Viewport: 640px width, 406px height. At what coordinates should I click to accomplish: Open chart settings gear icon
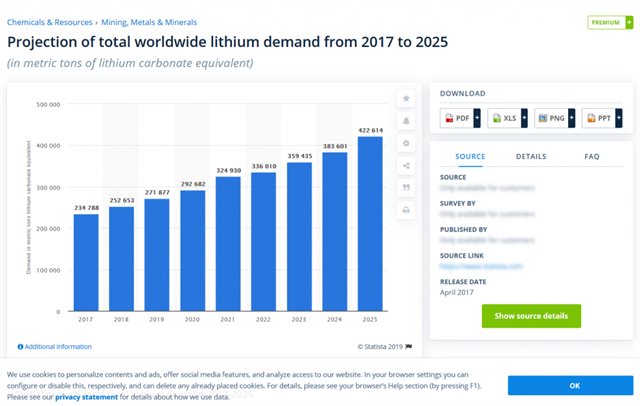pos(406,143)
